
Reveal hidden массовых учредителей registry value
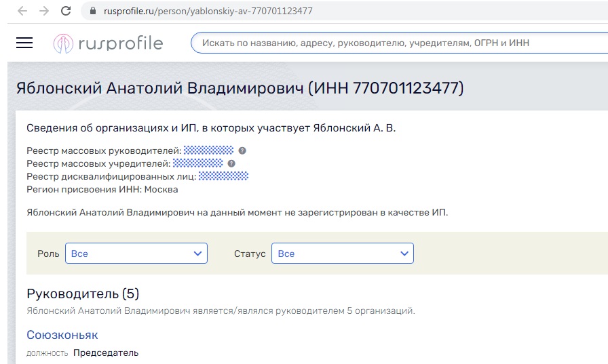197,163
